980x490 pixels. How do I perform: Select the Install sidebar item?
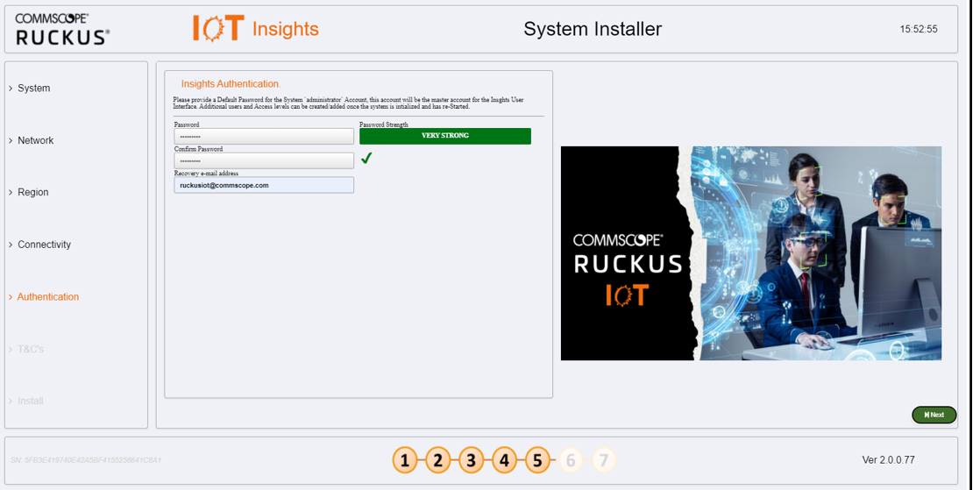(31, 401)
